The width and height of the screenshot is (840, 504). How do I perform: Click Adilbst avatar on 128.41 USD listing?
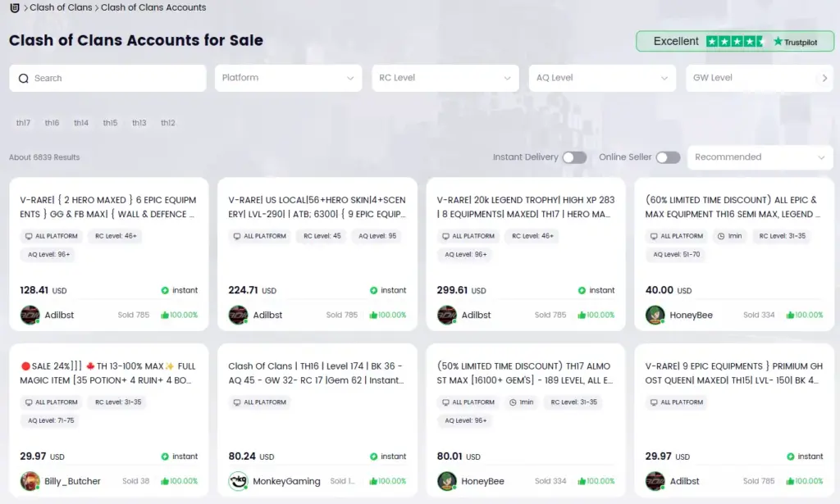30,315
